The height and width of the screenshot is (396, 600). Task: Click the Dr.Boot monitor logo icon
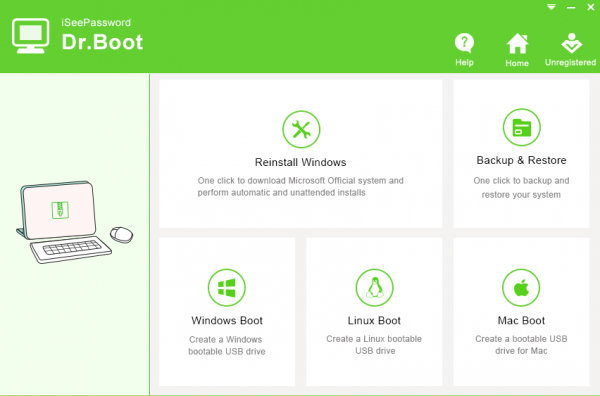31,36
